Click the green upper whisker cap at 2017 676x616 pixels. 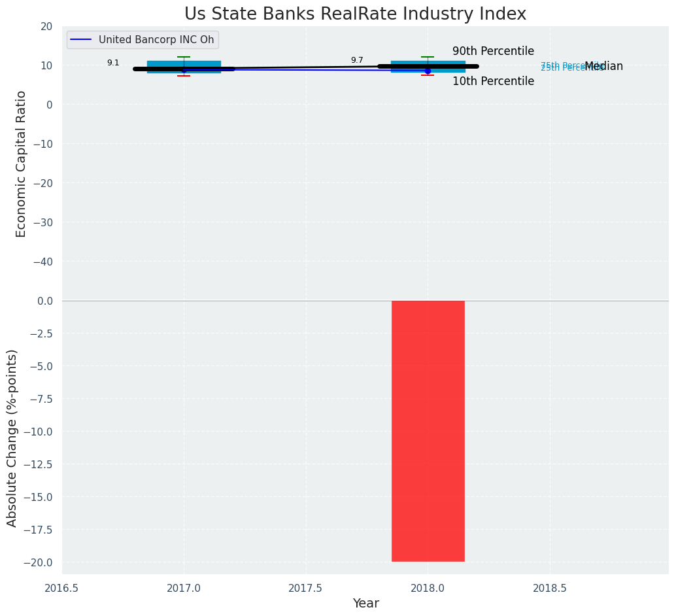tap(184, 57)
